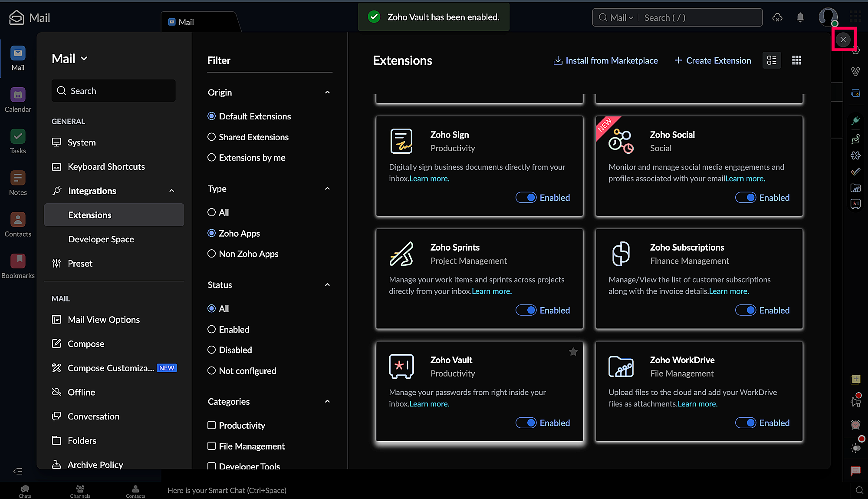
Task: Disable the Zoho Sign extension toggle
Action: (526, 198)
